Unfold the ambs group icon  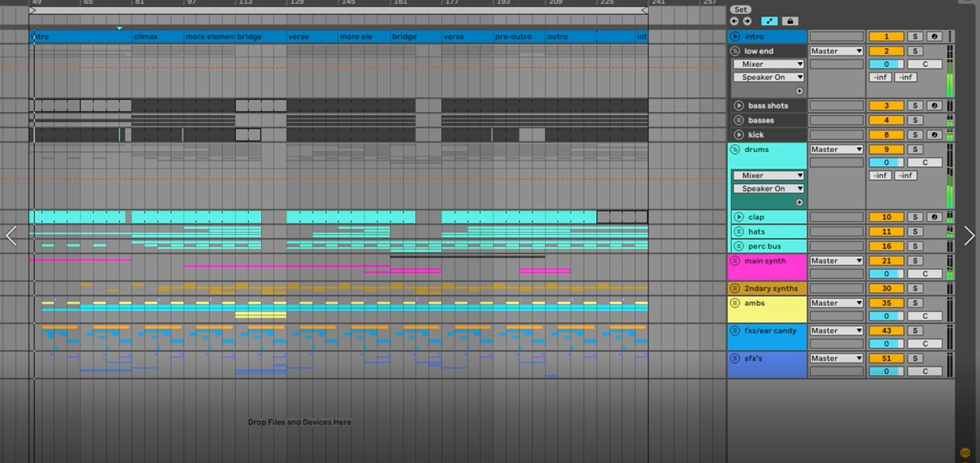(735, 303)
